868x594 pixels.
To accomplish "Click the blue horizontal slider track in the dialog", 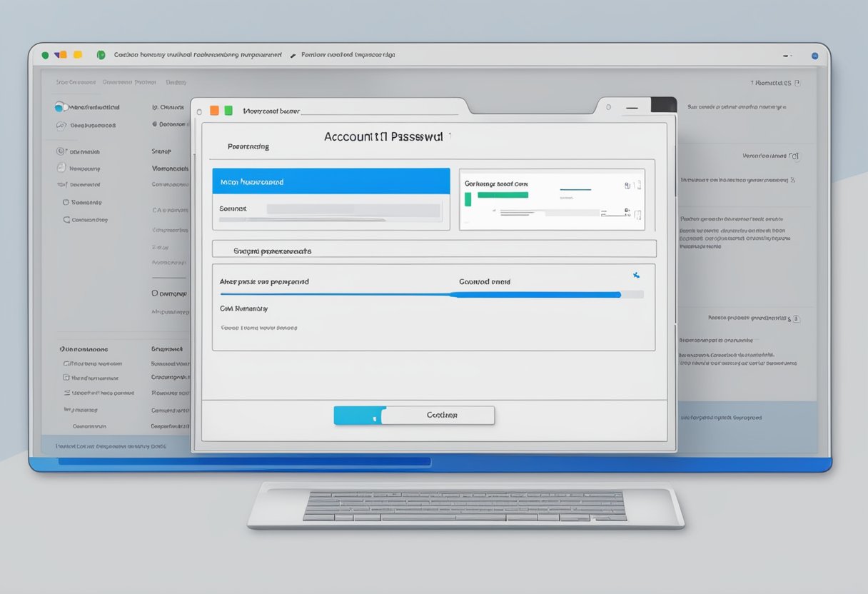I will [x=420, y=294].
